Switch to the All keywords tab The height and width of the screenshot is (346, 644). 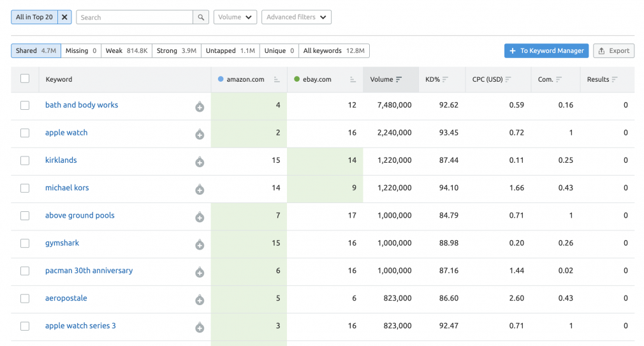tap(334, 50)
